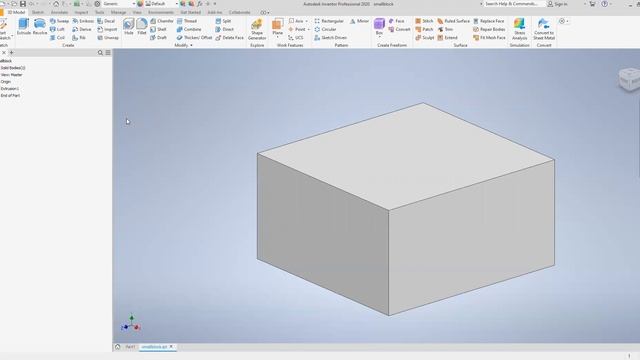Select Extrusion1 in the model browser

[10, 89]
